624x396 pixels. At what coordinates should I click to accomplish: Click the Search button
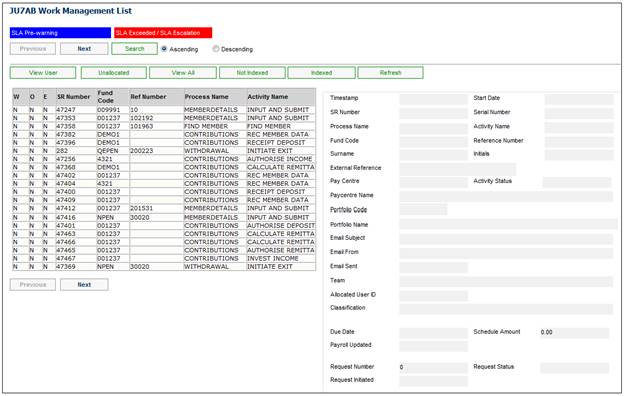tap(134, 49)
